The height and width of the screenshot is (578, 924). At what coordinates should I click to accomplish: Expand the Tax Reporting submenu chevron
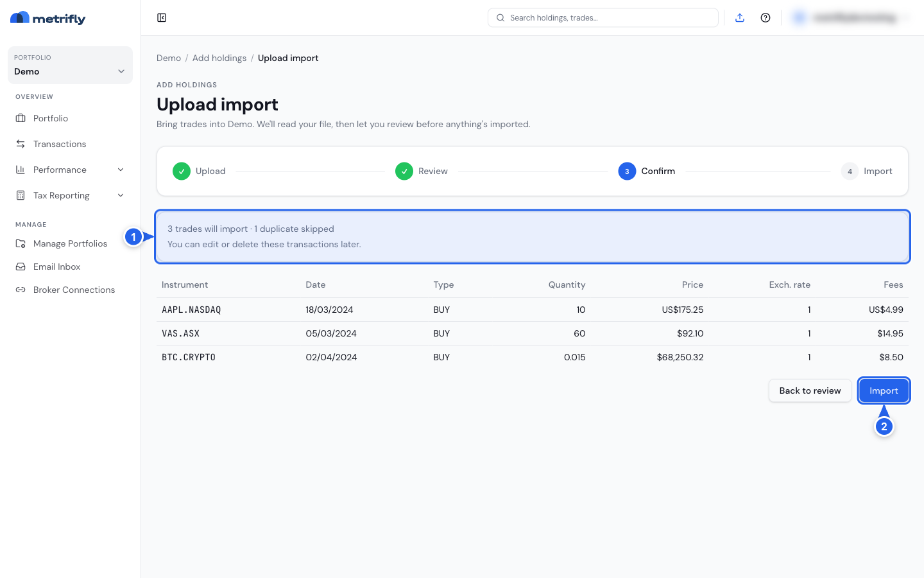(121, 195)
